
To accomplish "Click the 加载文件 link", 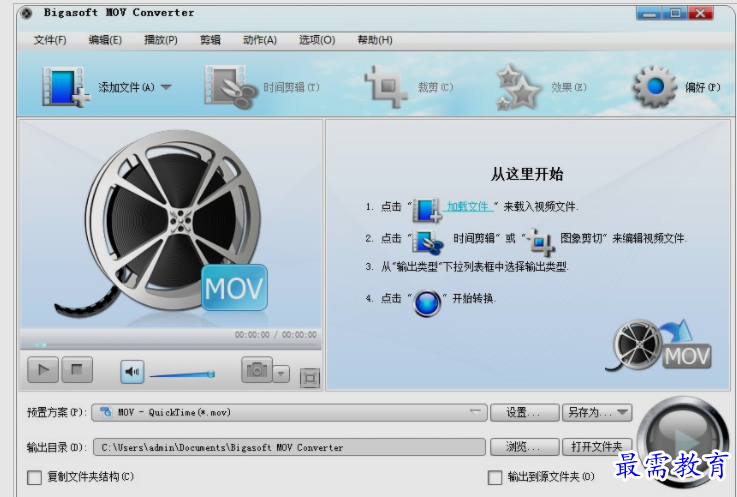I will 468,206.
